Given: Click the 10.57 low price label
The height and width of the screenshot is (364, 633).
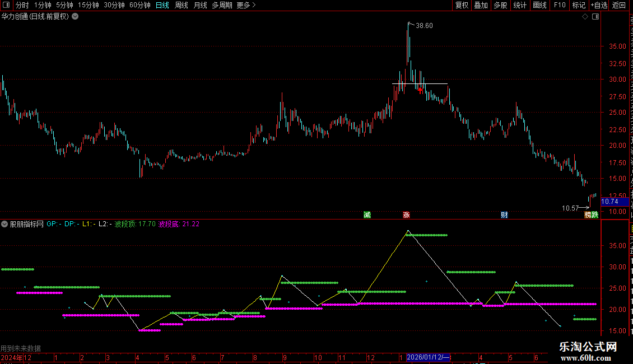Looking at the screenshot, I should tap(570, 208).
